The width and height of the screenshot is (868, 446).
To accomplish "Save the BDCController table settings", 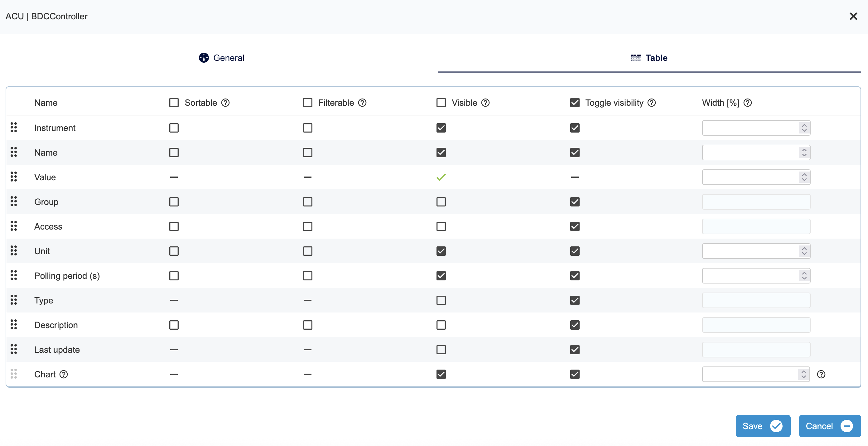I will pyautogui.click(x=763, y=426).
